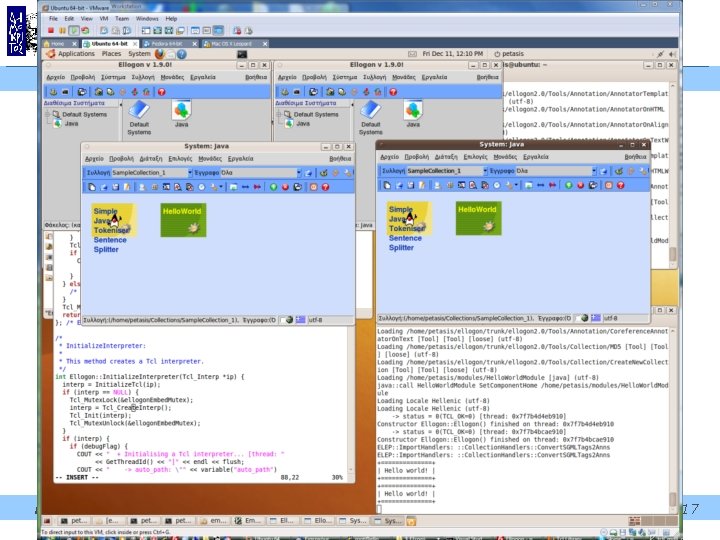Image resolution: width=720 pixels, height=540 pixels.
Task: Collapse the Διαθέσιμα Συστήματα pane arrow in left Ellogon
Action: (x=121, y=104)
